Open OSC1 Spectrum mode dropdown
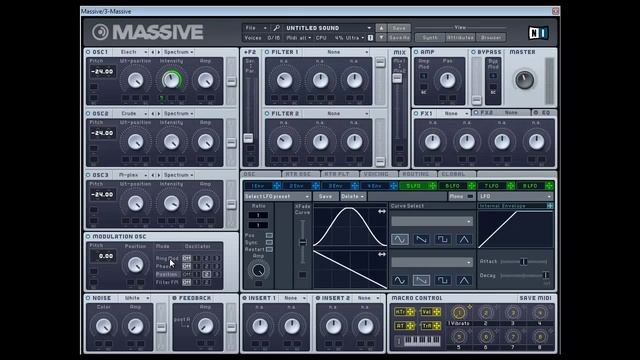The image size is (640, 360). click(x=178, y=52)
